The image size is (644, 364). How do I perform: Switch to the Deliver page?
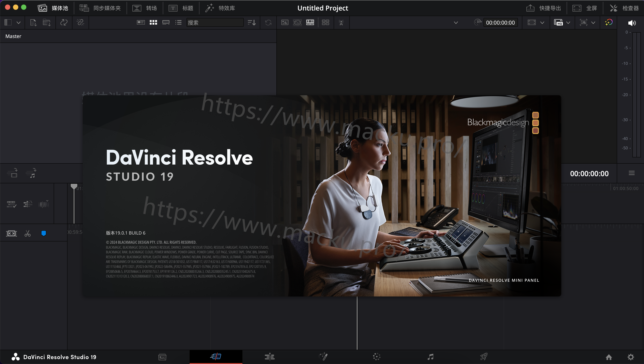pos(484,357)
